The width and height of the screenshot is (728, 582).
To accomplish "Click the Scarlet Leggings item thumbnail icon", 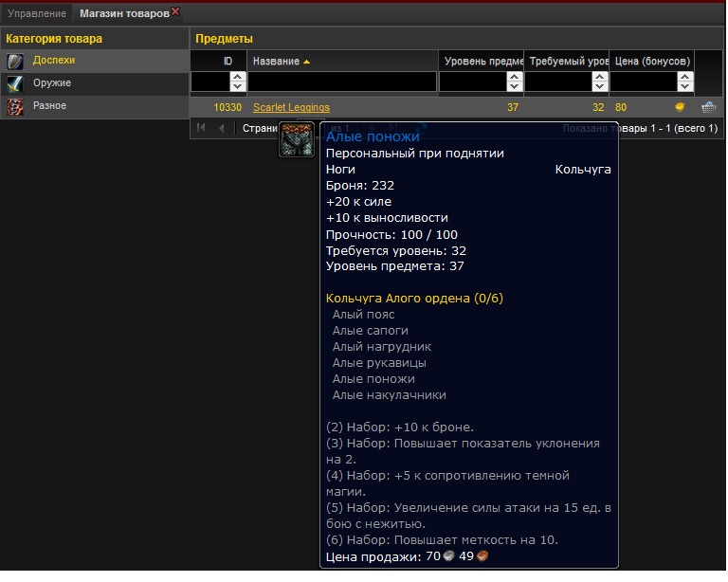I will click(297, 140).
